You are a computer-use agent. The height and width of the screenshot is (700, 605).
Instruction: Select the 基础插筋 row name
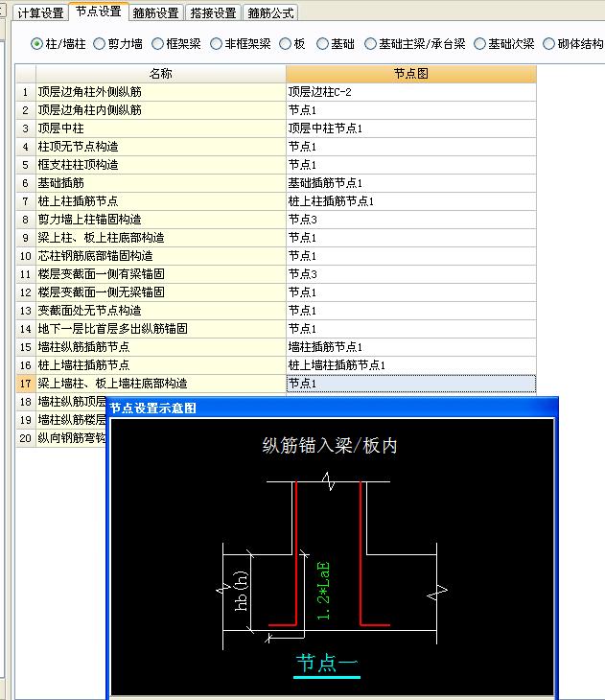tap(161, 183)
